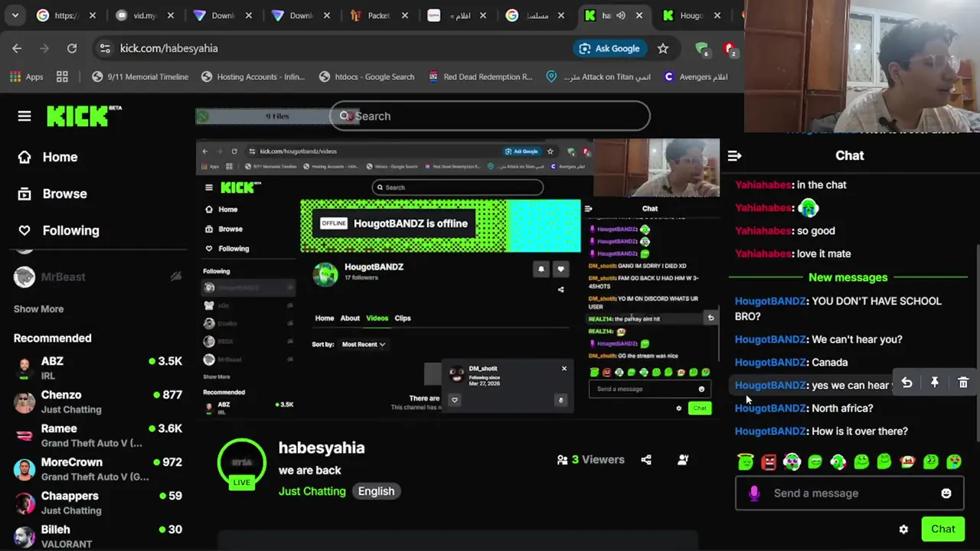The height and width of the screenshot is (551, 980).
Task: Bookmark this page with the star icon
Action: pyautogui.click(x=663, y=48)
